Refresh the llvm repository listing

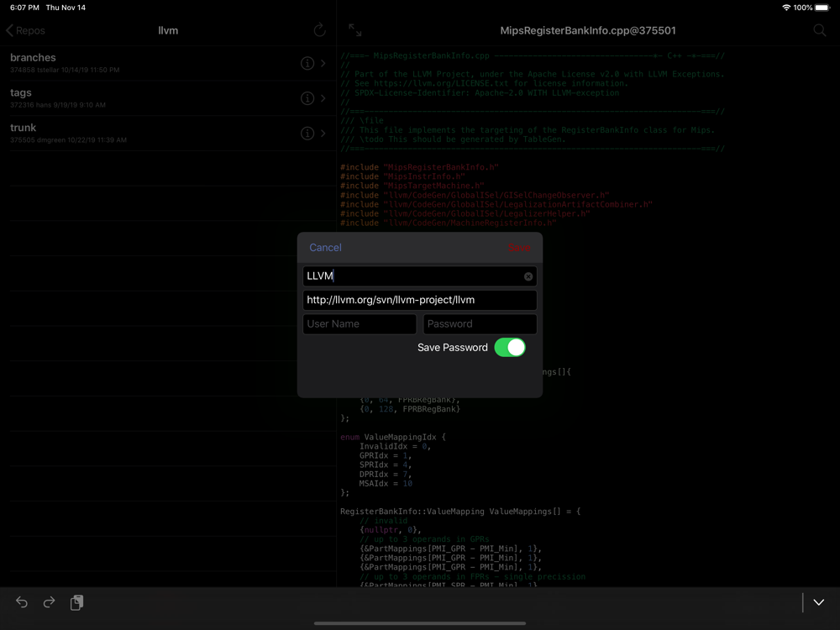320,30
